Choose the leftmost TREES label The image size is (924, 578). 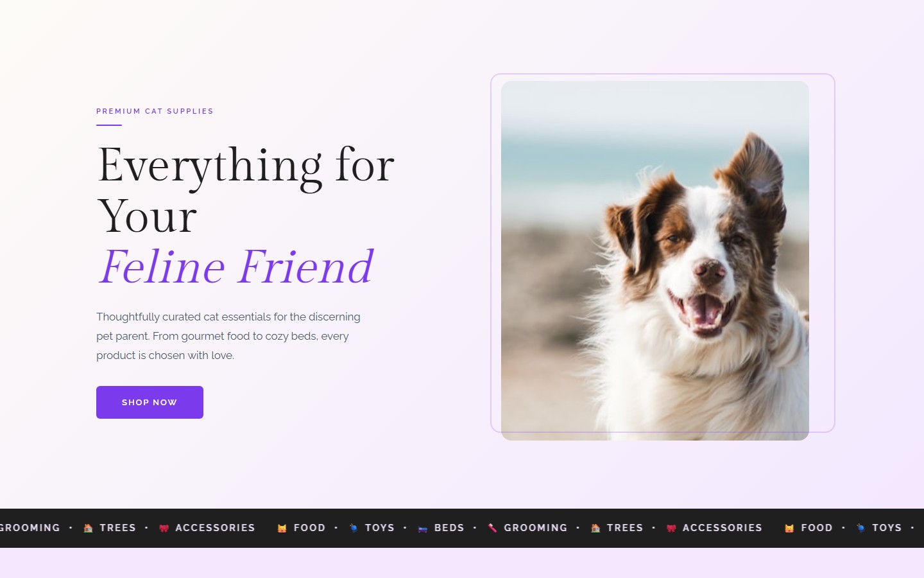[x=118, y=528]
